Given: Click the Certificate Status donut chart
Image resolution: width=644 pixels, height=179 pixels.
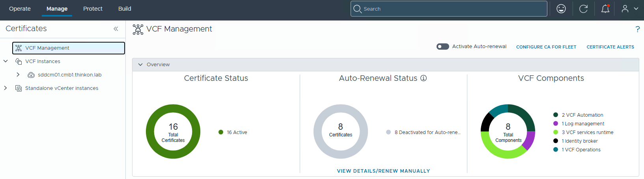Looking at the screenshot, I should 173,132.
